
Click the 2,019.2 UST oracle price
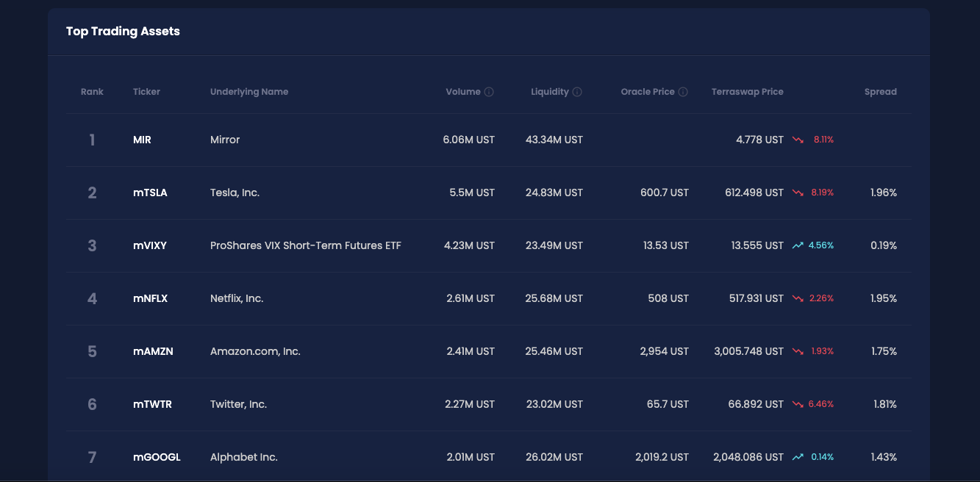pos(662,457)
